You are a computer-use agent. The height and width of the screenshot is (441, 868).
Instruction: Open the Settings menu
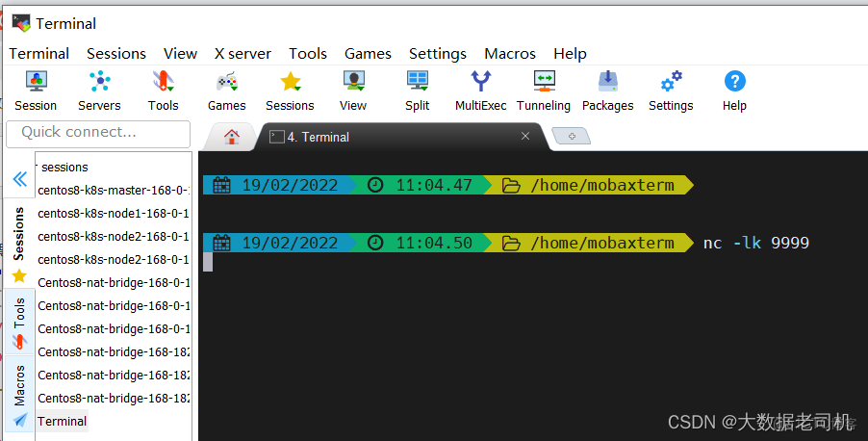pos(438,54)
